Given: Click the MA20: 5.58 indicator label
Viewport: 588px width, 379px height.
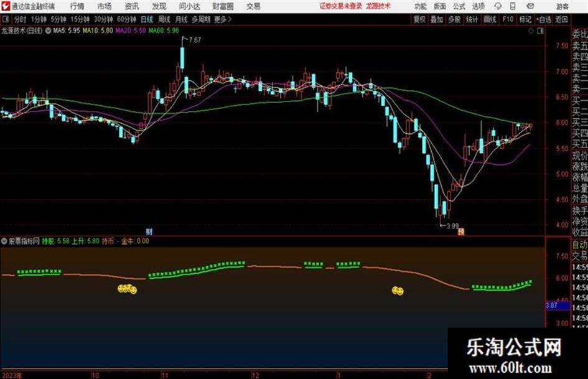Looking at the screenshot, I should coord(131,30).
